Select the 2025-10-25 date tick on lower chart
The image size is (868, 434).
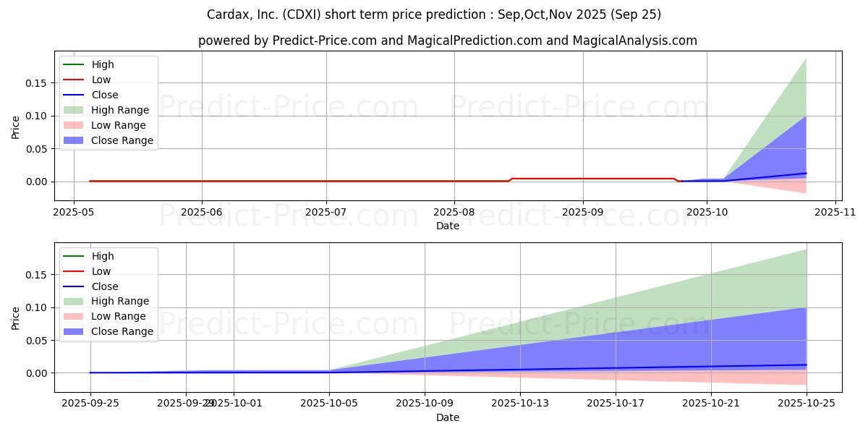click(x=807, y=404)
